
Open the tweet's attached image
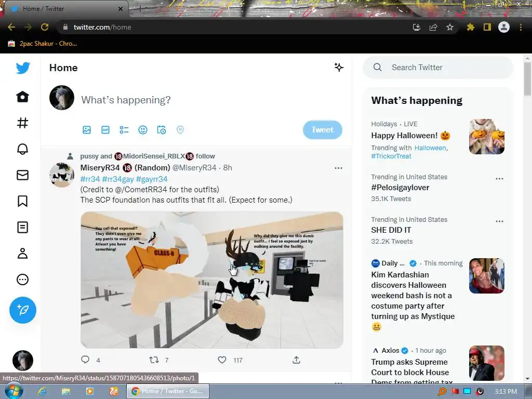pyautogui.click(x=212, y=280)
